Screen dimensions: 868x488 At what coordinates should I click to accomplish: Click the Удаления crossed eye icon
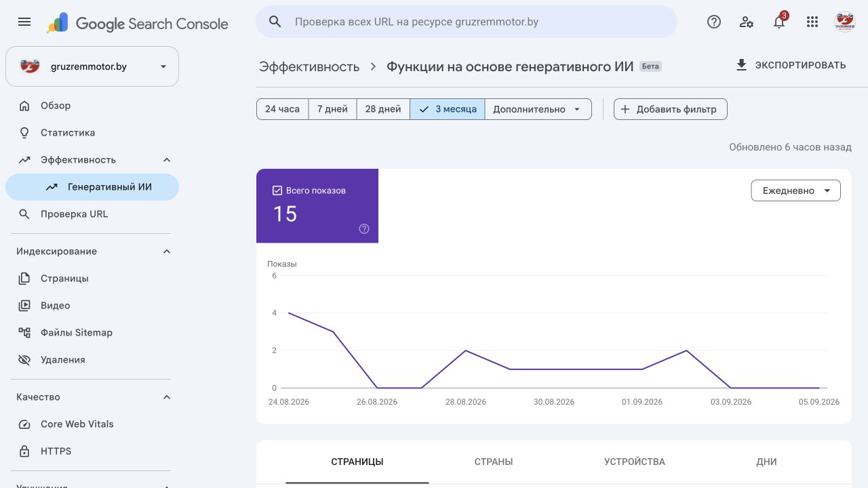[x=24, y=360]
